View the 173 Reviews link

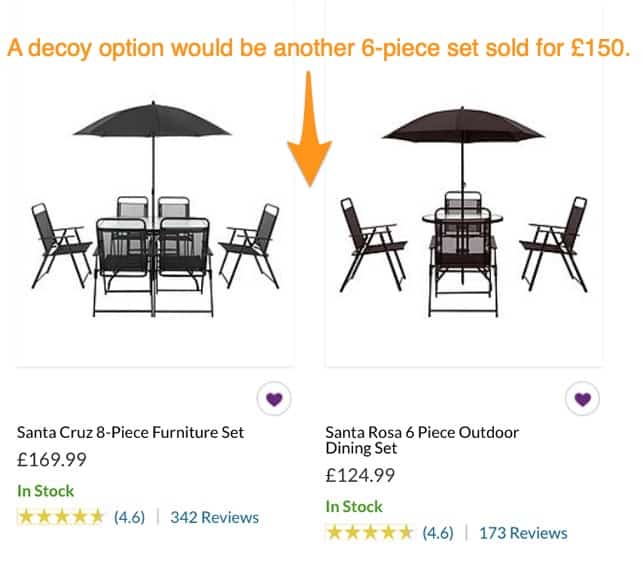click(x=523, y=532)
